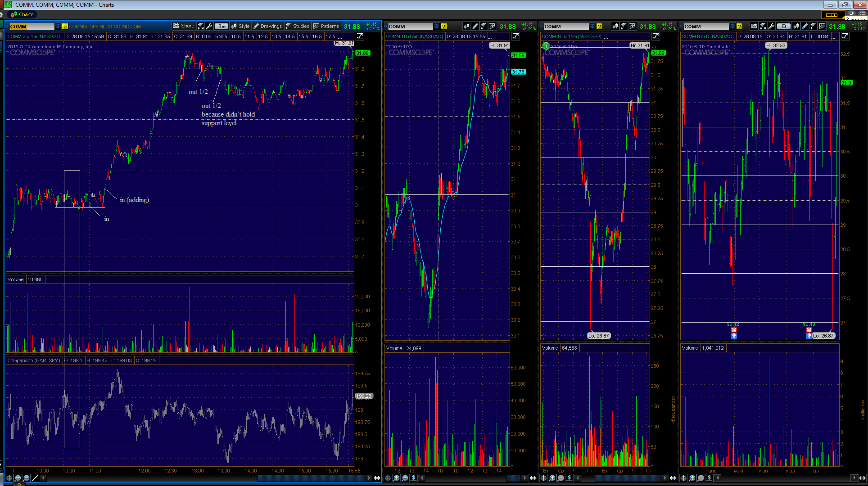
Task: Open Studies menu in 1m chart
Action: click(x=298, y=26)
